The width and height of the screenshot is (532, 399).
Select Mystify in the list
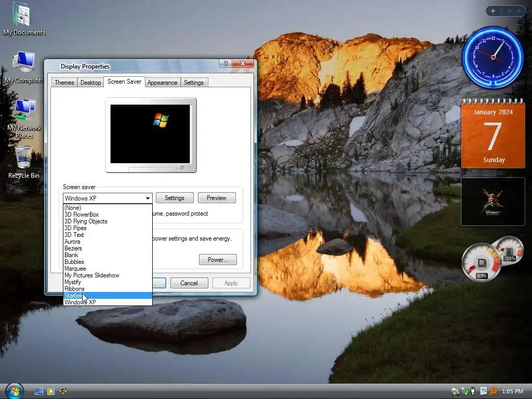pos(108,282)
